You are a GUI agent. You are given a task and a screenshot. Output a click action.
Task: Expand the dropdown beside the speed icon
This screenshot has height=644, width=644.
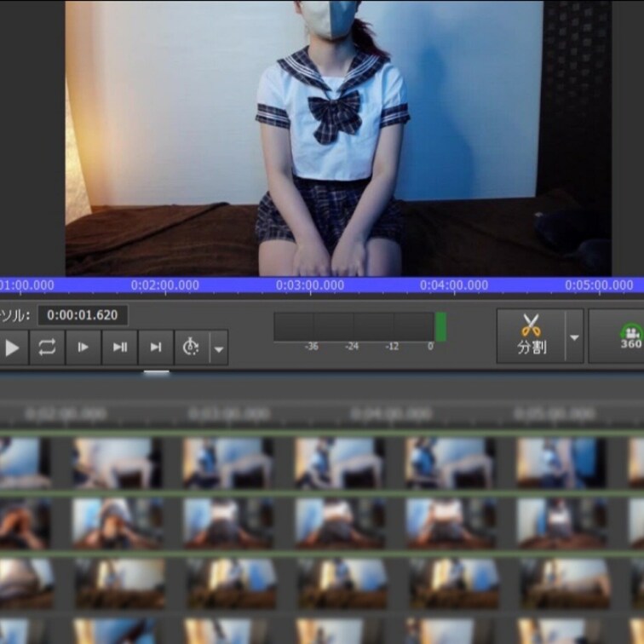click(x=219, y=348)
